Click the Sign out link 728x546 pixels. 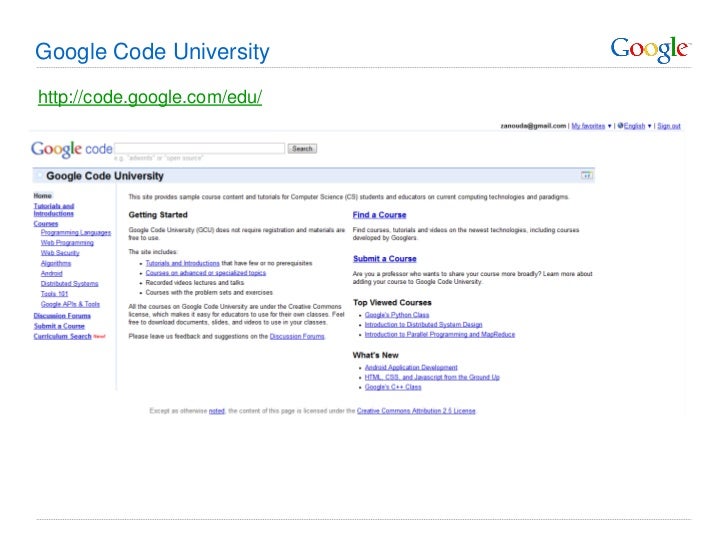669,126
